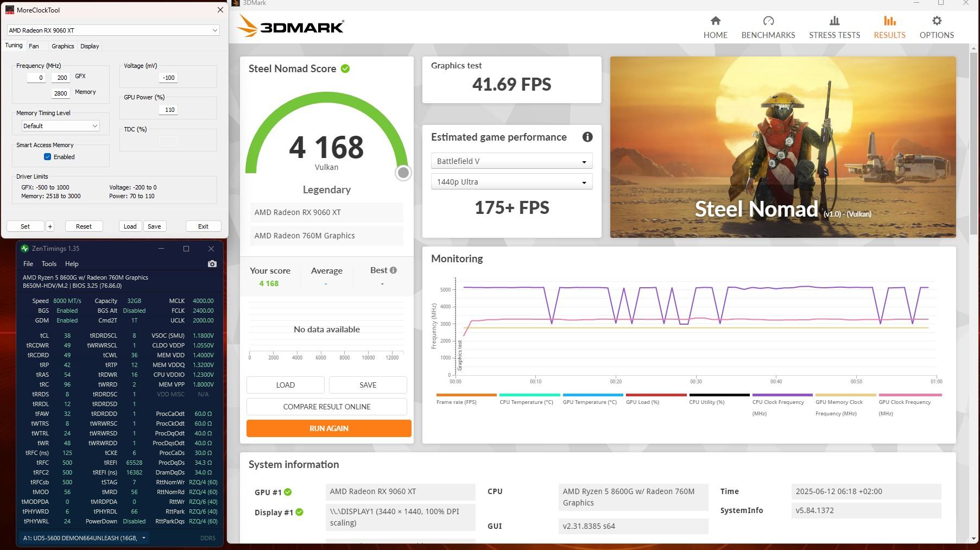Click the 3DMark logo

(291, 26)
